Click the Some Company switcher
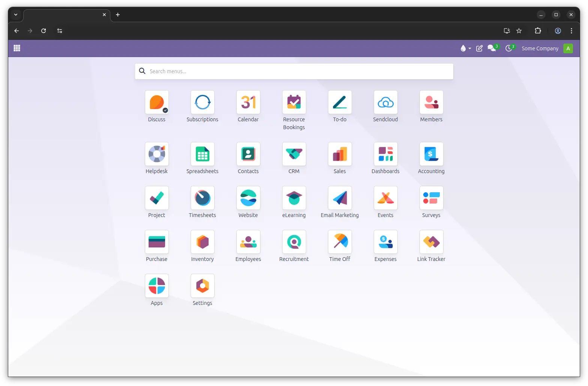588x386 pixels. (x=540, y=48)
